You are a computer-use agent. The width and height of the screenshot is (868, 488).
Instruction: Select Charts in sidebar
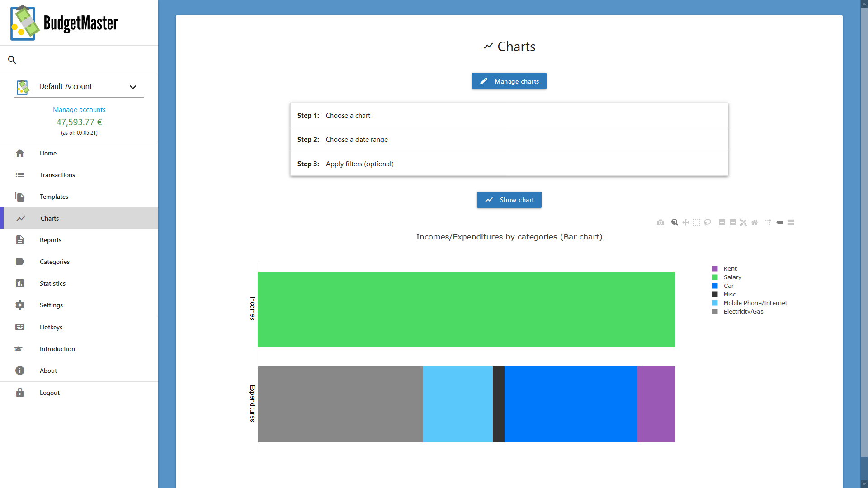coord(79,218)
